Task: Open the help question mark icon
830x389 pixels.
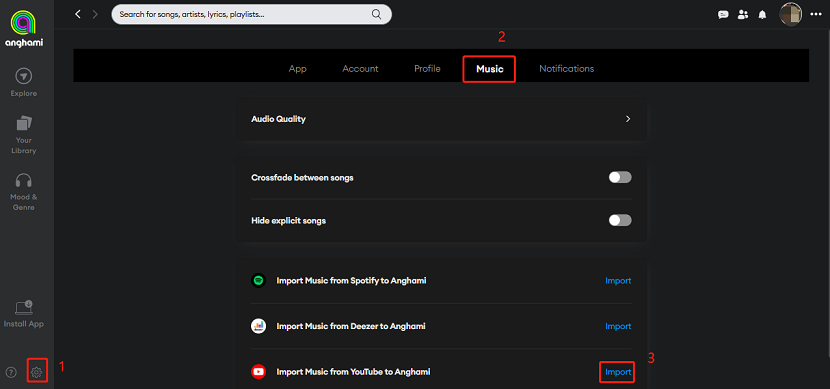Action: [11, 372]
